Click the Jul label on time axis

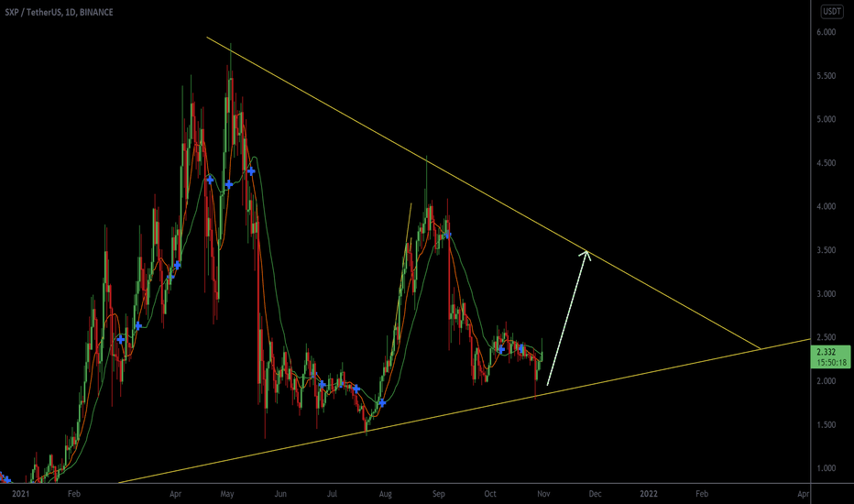click(x=332, y=494)
